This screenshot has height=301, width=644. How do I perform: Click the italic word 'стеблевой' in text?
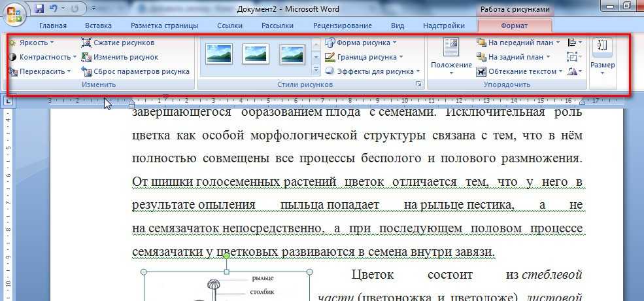pyautogui.click(x=552, y=274)
